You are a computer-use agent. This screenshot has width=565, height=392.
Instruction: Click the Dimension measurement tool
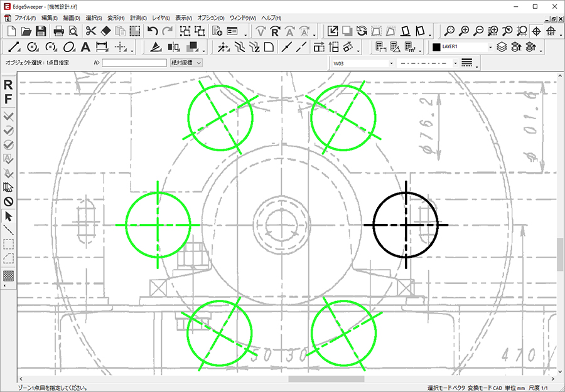click(102, 47)
